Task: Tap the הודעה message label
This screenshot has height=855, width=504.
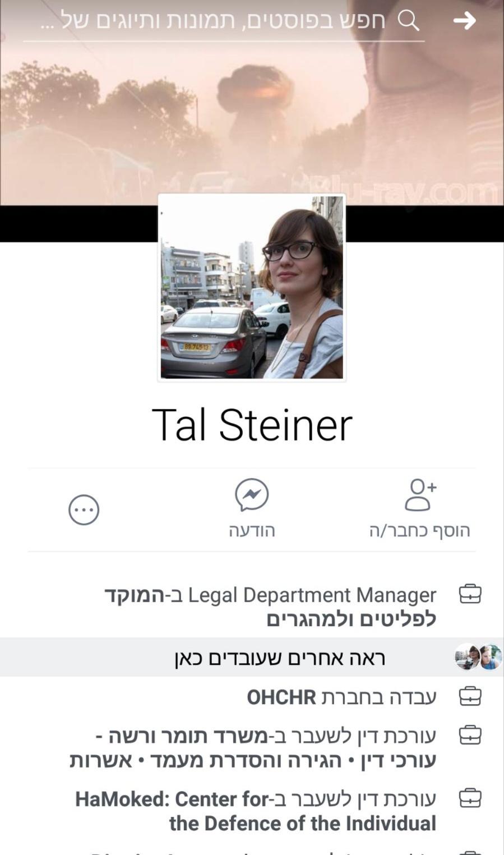Action: pyautogui.click(x=252, y=530)
